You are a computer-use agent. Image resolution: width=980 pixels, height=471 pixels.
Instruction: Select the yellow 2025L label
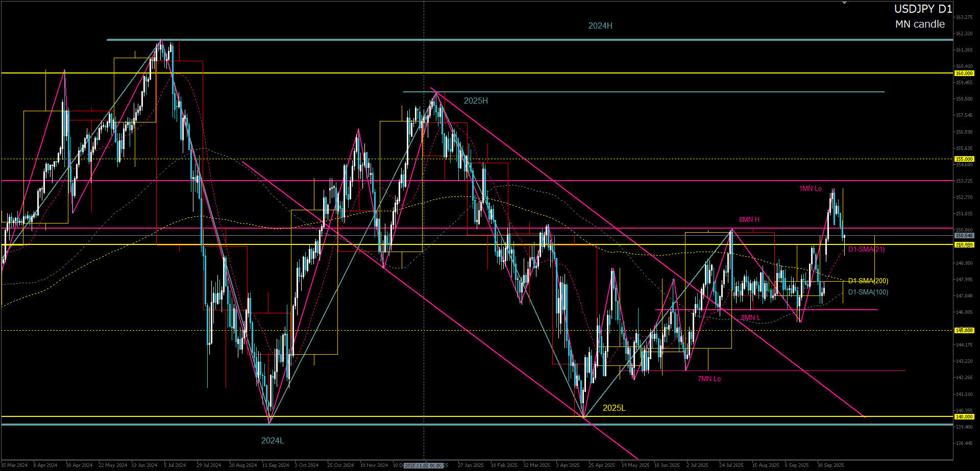614,408
